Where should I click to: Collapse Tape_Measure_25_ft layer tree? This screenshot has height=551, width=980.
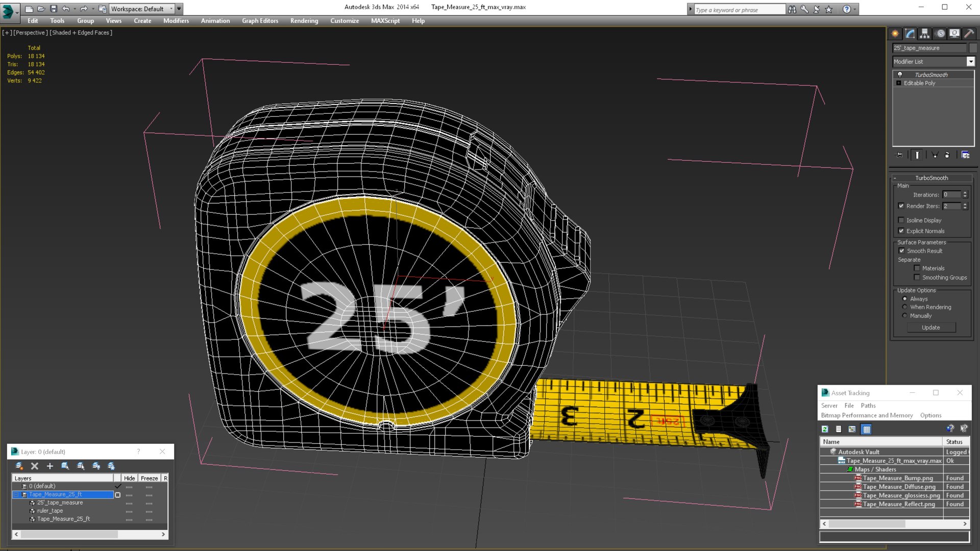(x=16, y=494)
